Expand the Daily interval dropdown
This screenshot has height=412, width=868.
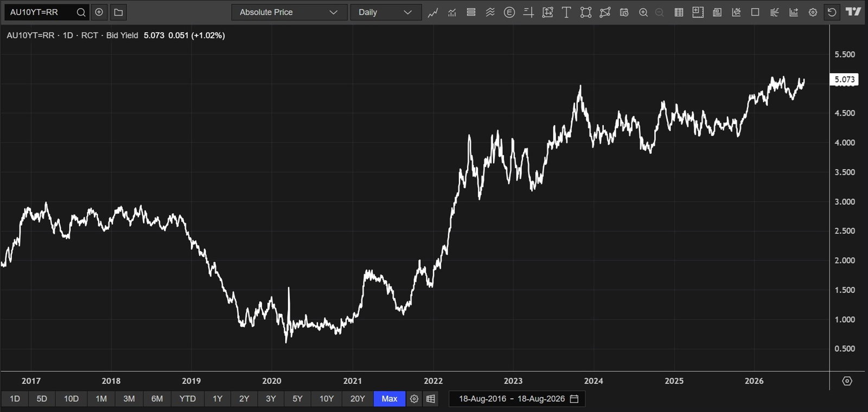[386, 12]
